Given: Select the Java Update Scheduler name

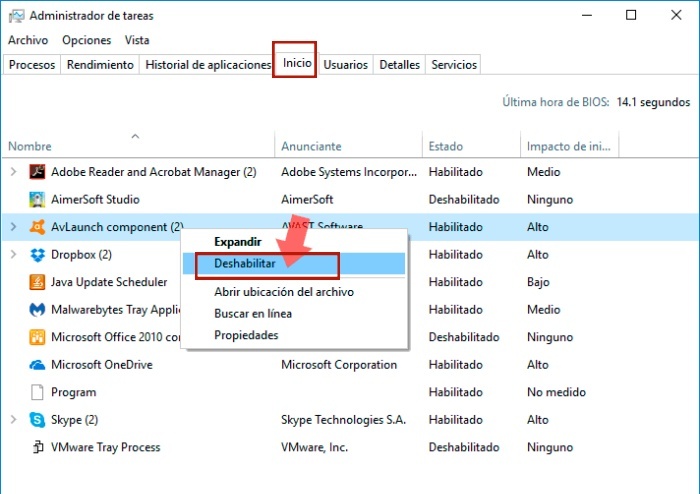Looking at the screenshot, I should [109, 282].
